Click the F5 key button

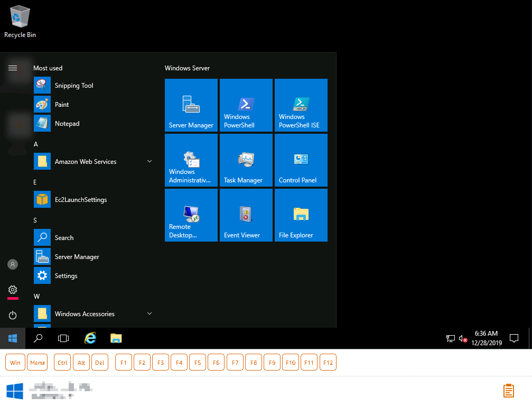pos(198,363)
